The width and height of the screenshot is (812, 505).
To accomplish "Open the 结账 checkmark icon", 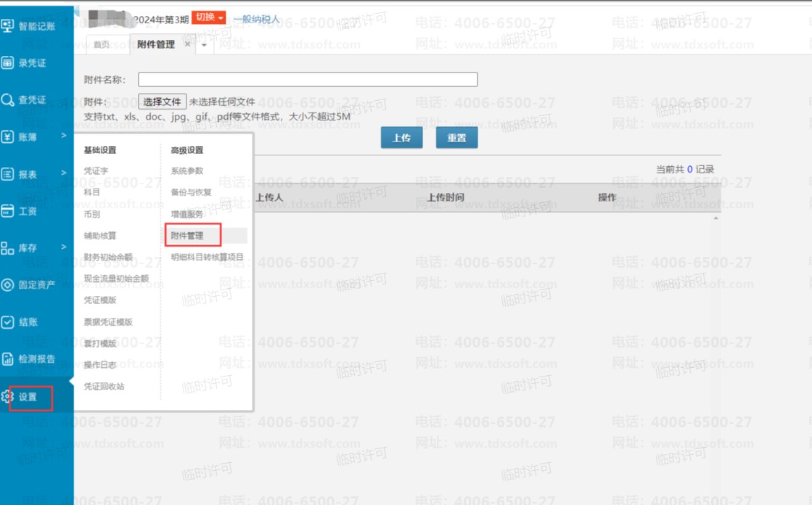I will click(x=8, y=322).
